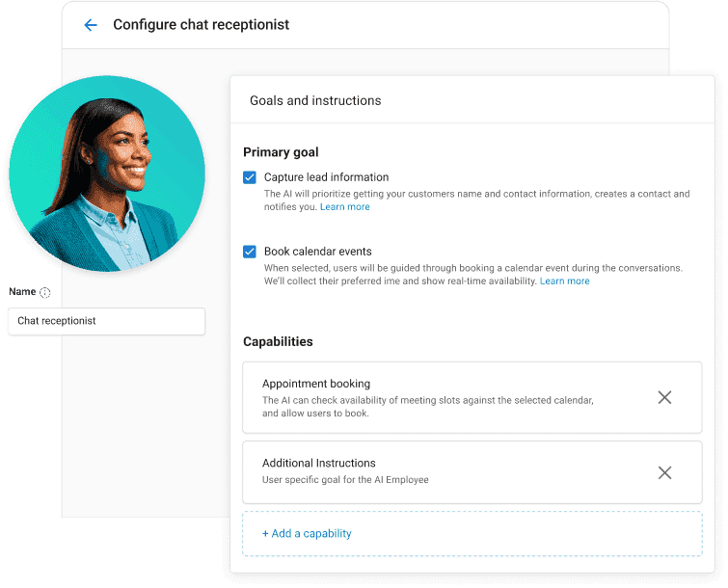Click the Book calendar events label text

pos(317,252)
